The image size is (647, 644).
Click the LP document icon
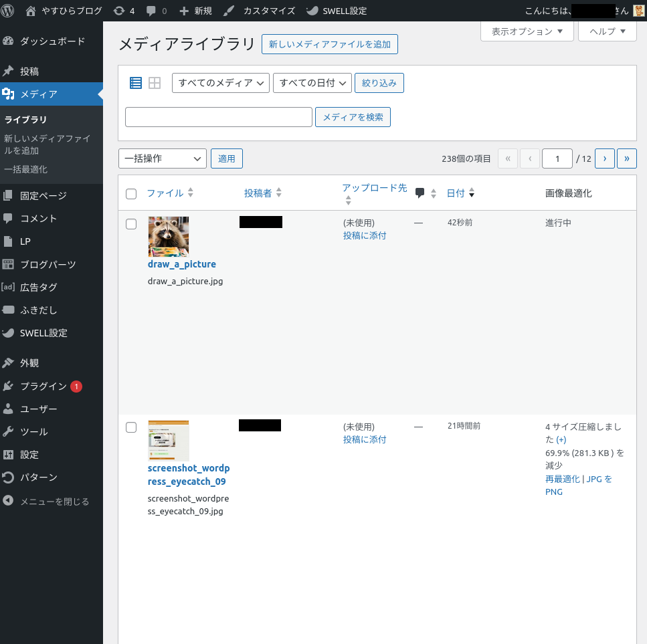(8, 241)
